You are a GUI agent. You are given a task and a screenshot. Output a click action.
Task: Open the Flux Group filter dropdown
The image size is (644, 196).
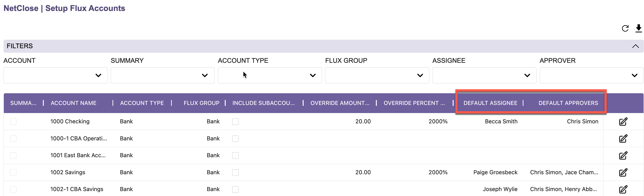point(377,75)
